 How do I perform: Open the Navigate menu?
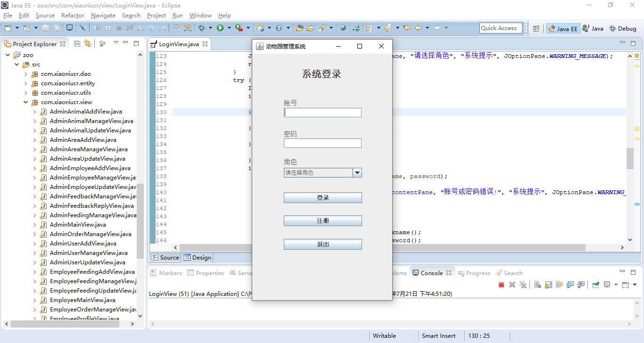[x=103, y=16]
